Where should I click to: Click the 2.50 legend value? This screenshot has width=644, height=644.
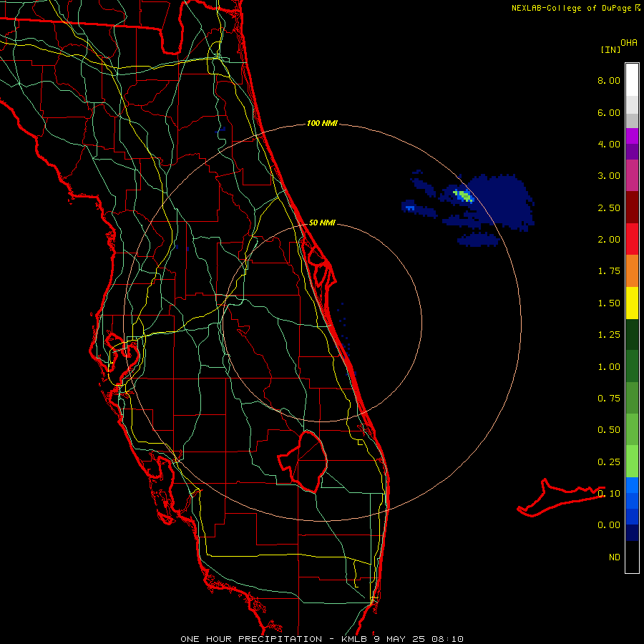pyautogui.click(x=609, y=208)
